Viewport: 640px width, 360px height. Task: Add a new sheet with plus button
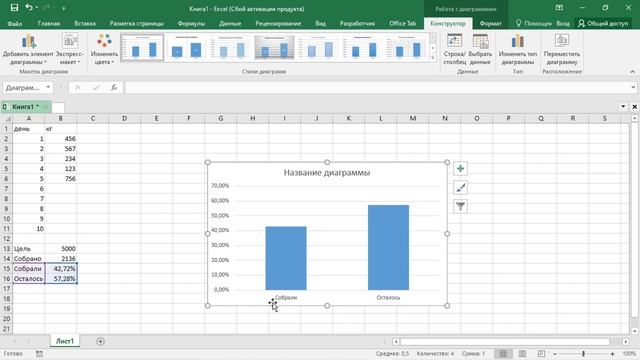click(x=100, y=341)
